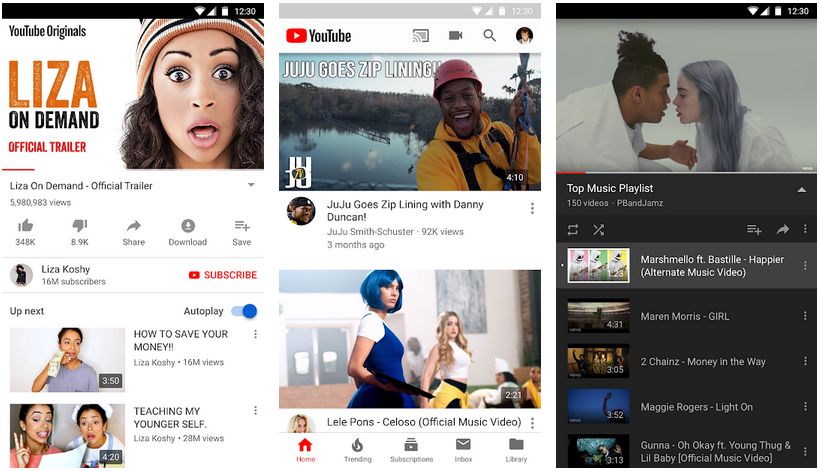Toggle playlist shuffle mode

tap(599, 229)
